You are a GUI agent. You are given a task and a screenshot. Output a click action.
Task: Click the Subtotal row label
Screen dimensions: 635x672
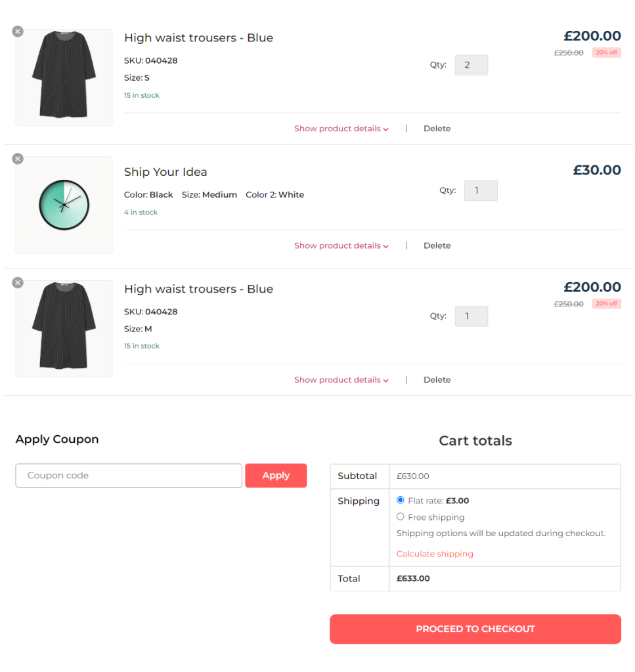tap(358, 476)
